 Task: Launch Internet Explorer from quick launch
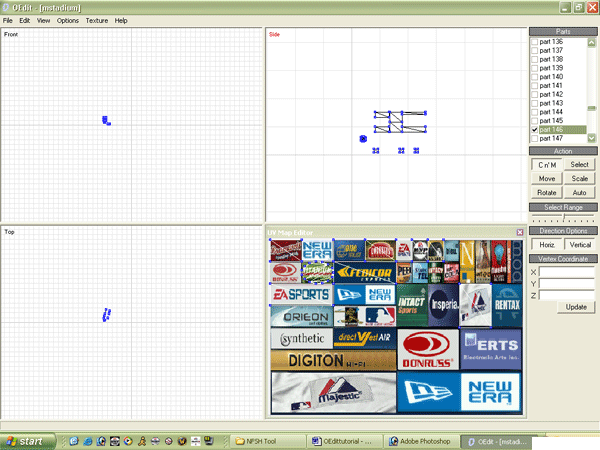(88, 441)
